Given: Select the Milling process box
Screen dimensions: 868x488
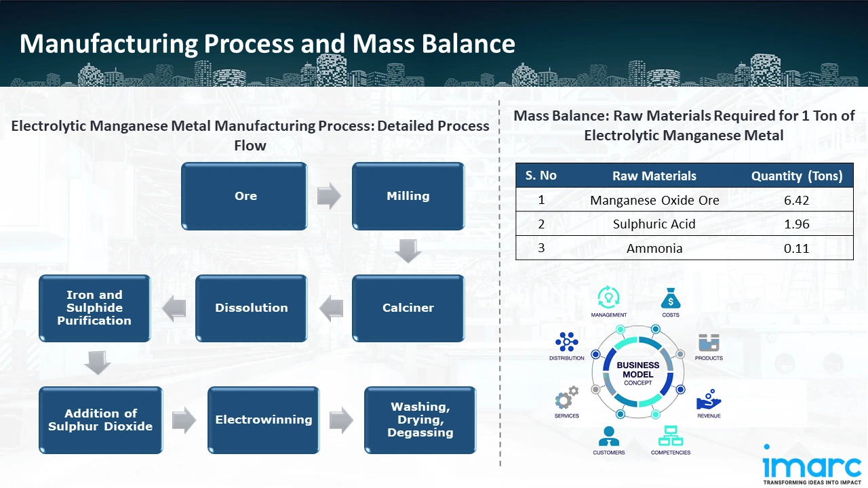Looking at the screenshot, I should 408,196.
